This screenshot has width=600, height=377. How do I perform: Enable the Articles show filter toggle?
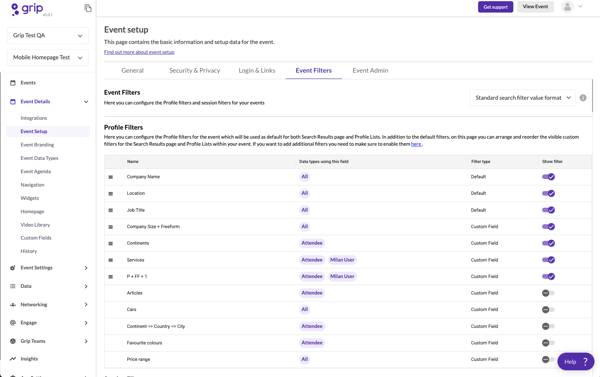click(548, 293)
